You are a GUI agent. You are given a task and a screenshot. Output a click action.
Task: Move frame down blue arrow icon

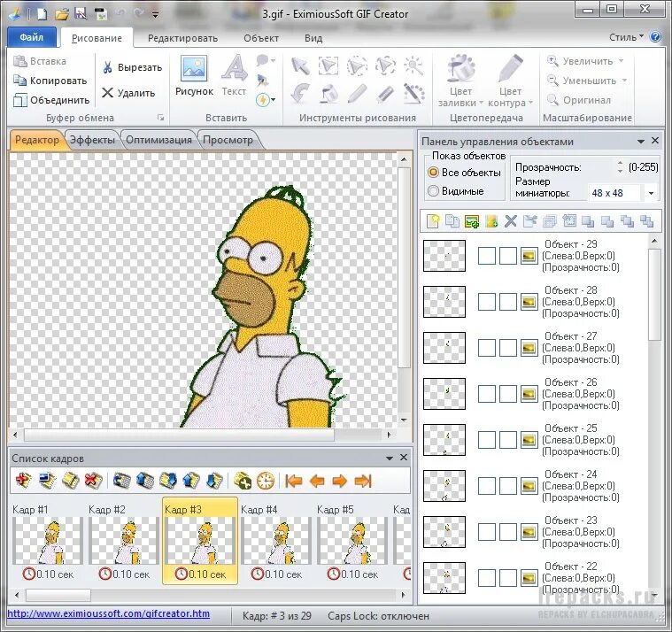pos(214,481)
